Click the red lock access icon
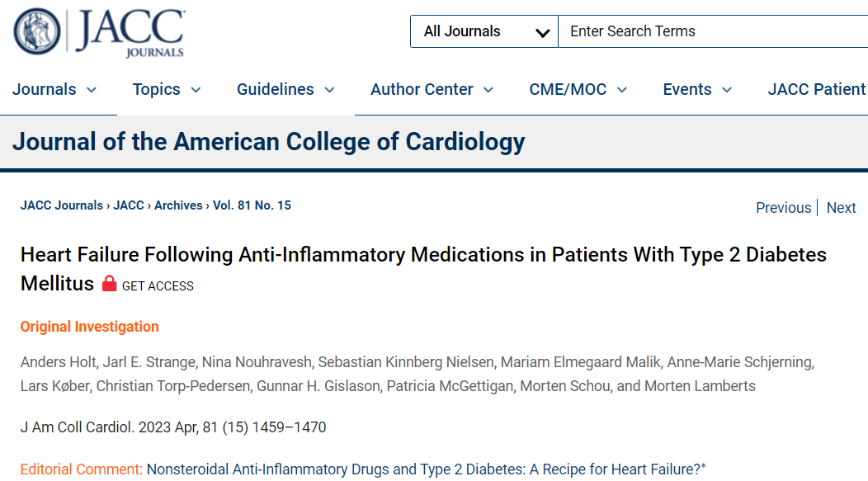The image size is (868, 481). pyautogui.click(x=110, y=283)
